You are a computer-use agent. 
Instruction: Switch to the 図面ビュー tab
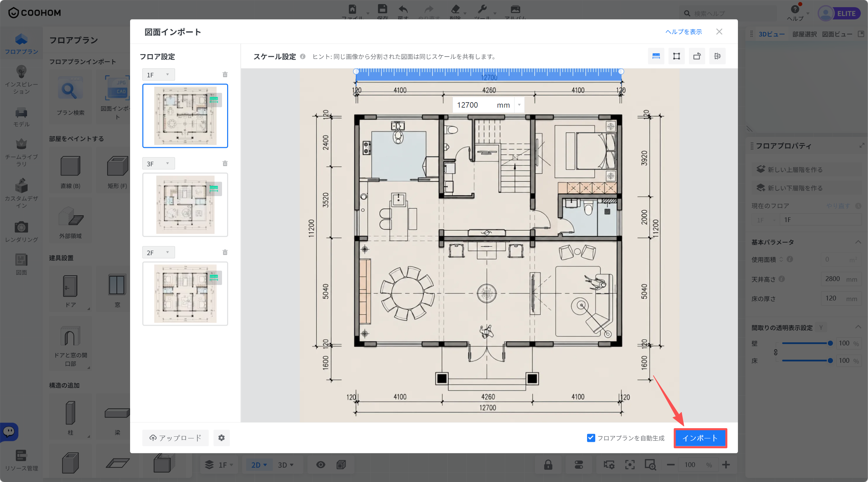837,34
